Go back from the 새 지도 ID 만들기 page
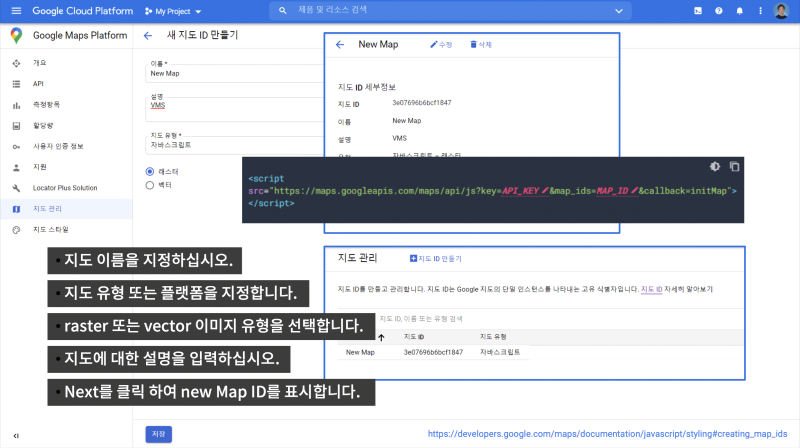This screenshot has height=448, width=800. pos(148,35)
